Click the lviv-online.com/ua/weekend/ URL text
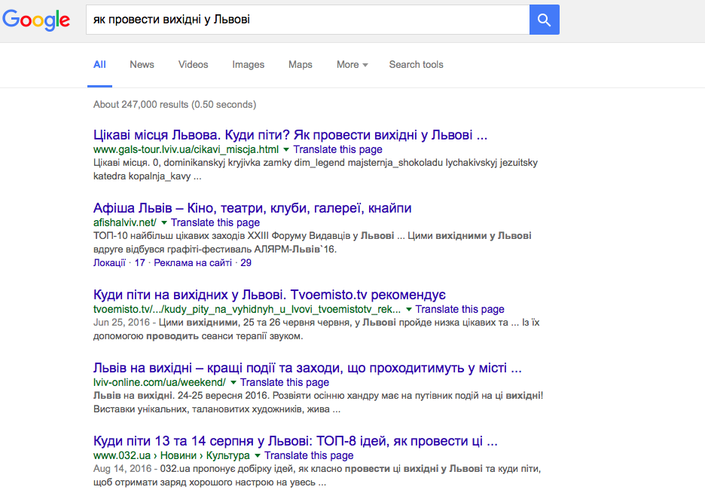The width and height of the screenshot is (705, 493). (159, 382)
